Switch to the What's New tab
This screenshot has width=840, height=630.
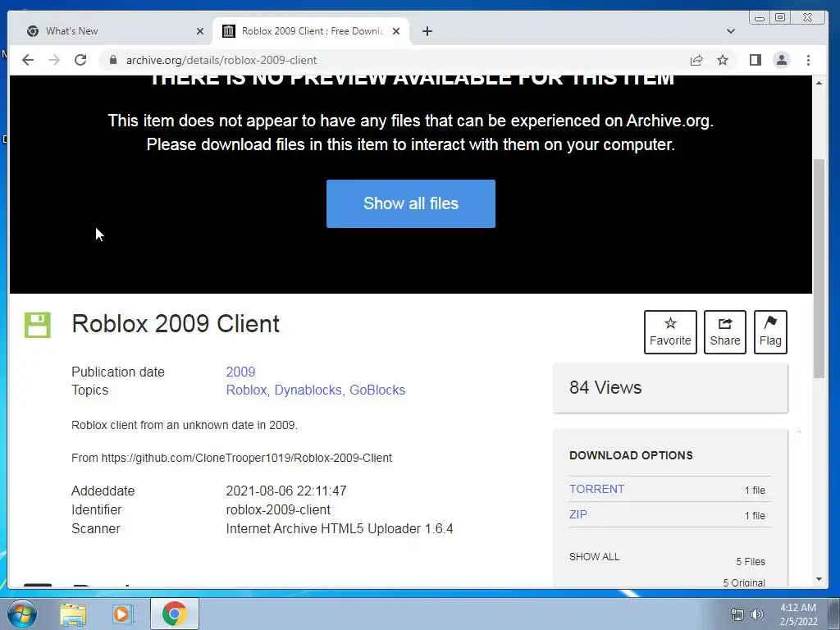click(x=115, y=31)
